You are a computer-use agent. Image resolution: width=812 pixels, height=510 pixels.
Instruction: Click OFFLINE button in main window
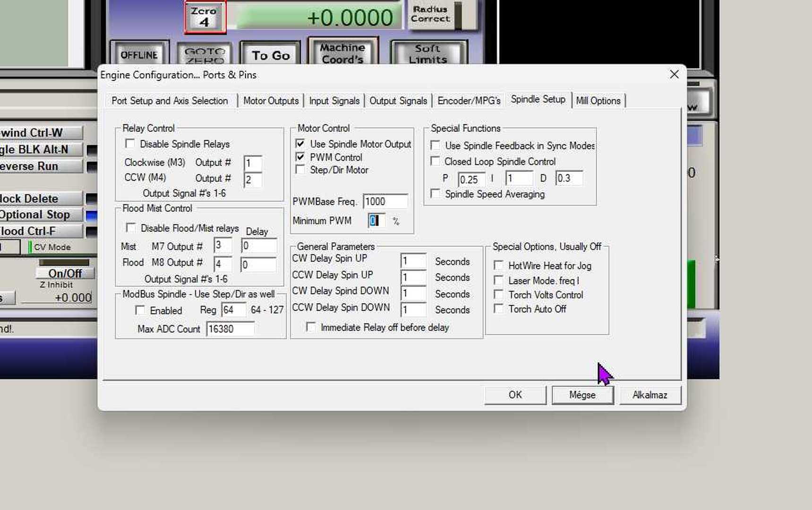[139, 53]
